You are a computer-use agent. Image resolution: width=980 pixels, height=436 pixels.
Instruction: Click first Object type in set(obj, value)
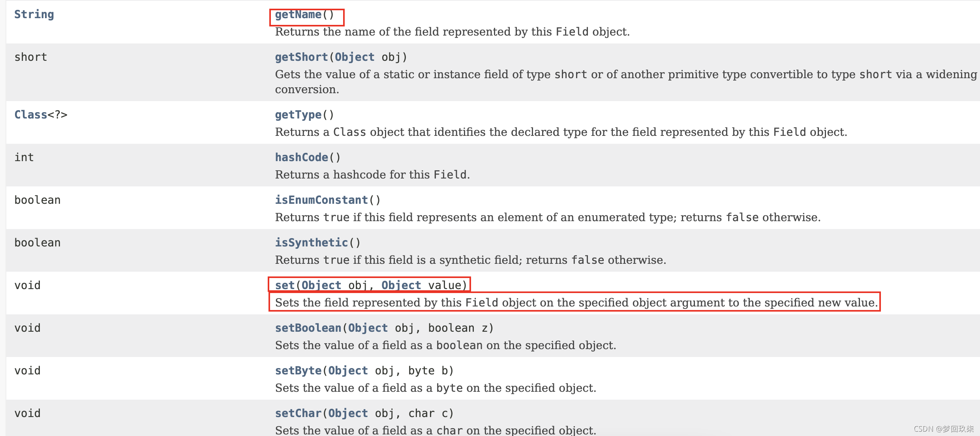click(x=321, y=286)
